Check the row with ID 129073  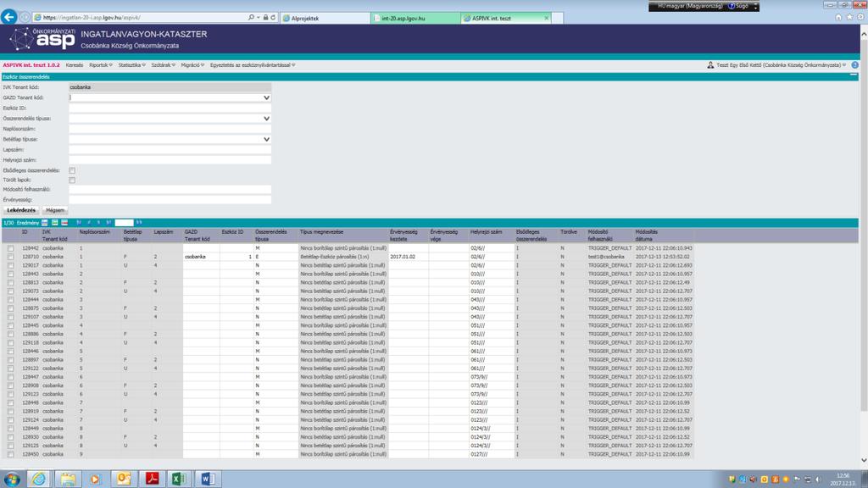pyautogui.click(x=10, y=291)
